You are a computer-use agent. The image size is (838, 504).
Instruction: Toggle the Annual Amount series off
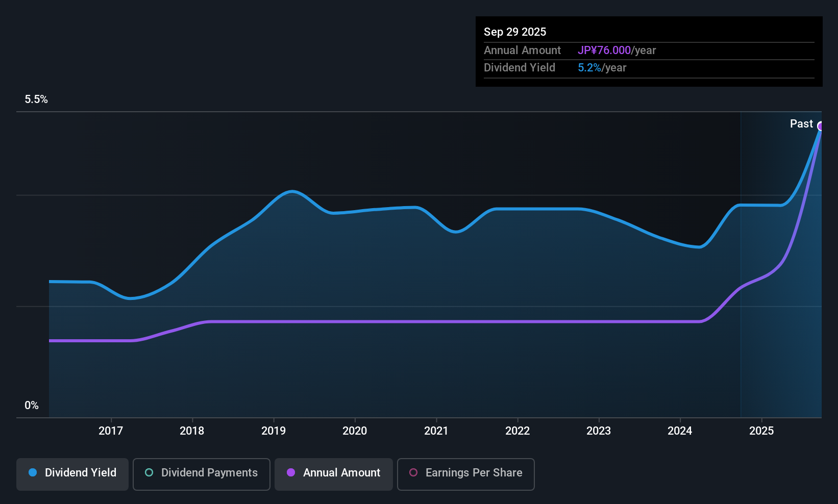pyautogui.click(x=333, y=474)
